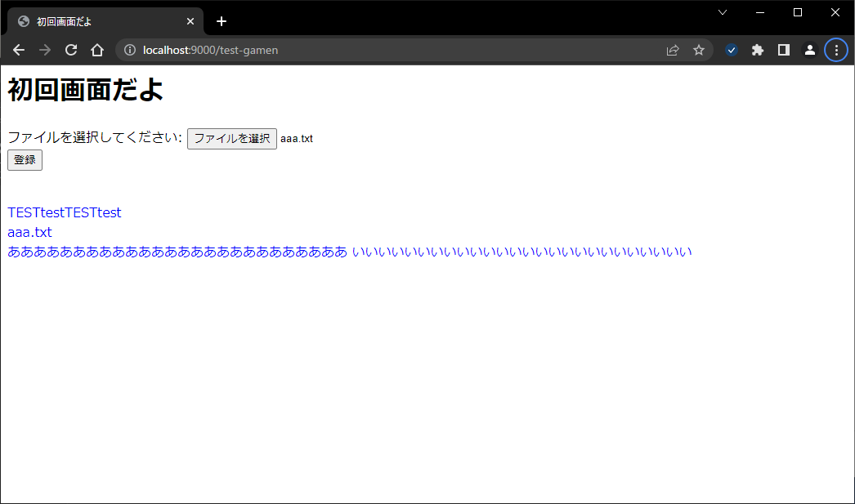Reload the page with the refresh icon
The image size is (855, 504).
71,50
